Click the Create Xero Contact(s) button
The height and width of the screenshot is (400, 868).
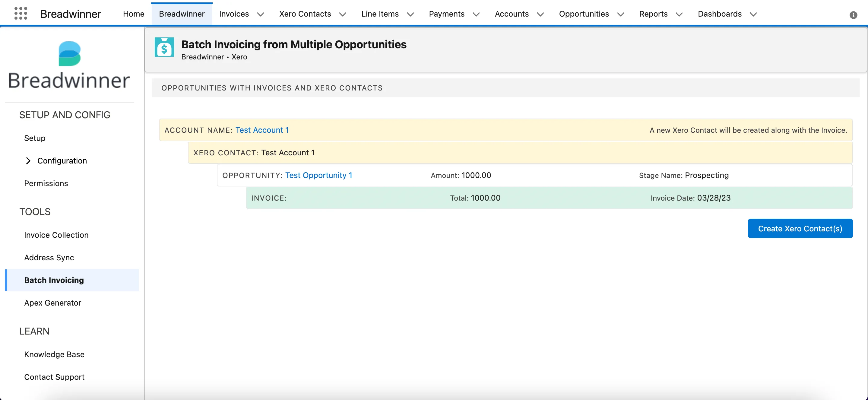coord(800,228)
